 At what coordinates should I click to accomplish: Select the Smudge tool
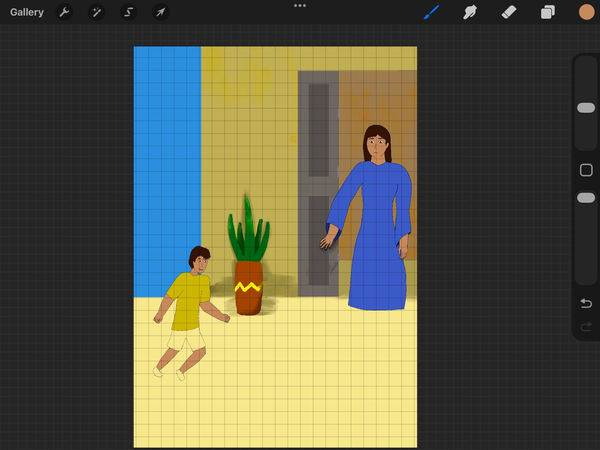(470, 12)
